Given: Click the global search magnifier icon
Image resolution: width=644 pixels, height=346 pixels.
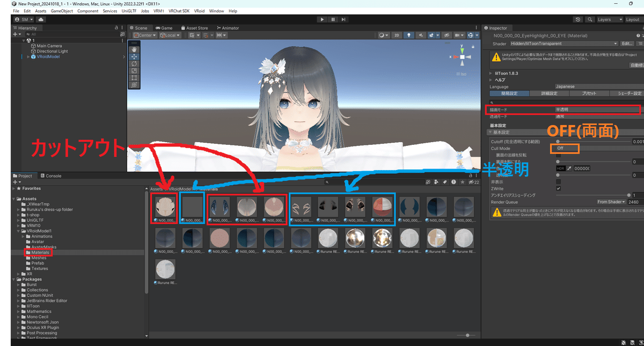Looking at the screenshot, I should click(589, 19).
